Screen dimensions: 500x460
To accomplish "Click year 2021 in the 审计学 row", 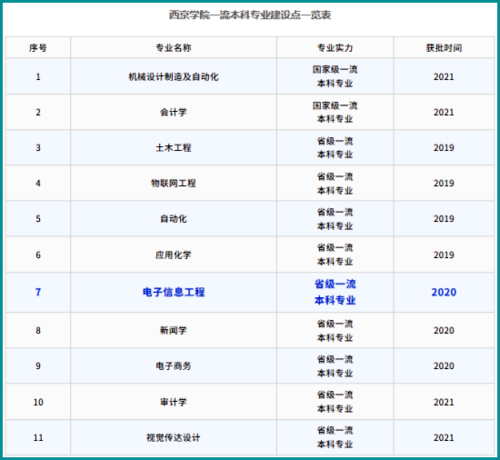I will click(x=444, y=402).
